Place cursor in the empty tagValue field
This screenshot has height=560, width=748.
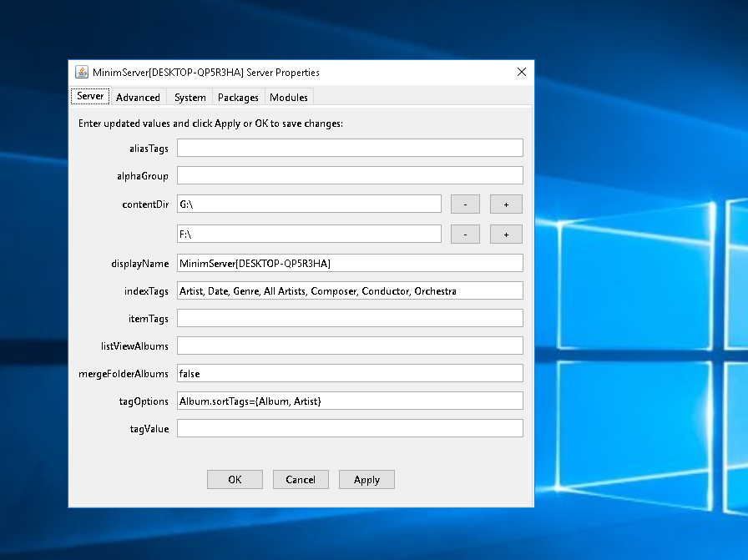[x=349, y=427]
